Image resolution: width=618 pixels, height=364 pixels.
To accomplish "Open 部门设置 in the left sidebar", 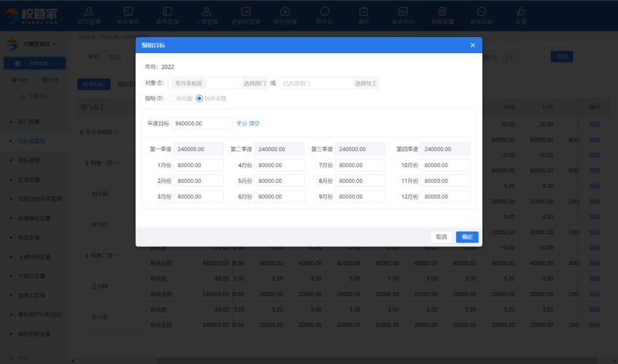I will [x=29, y=122].
